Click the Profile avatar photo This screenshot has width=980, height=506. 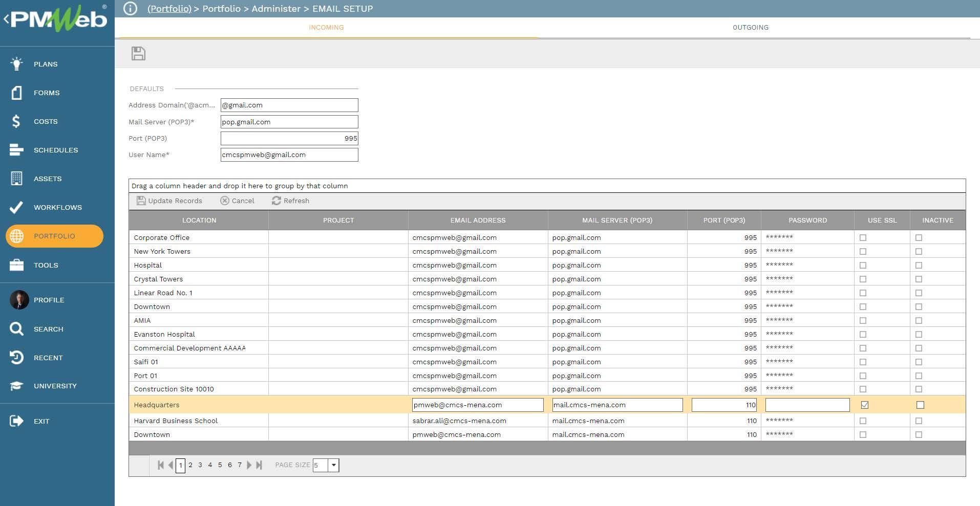[x=19, y=300]
